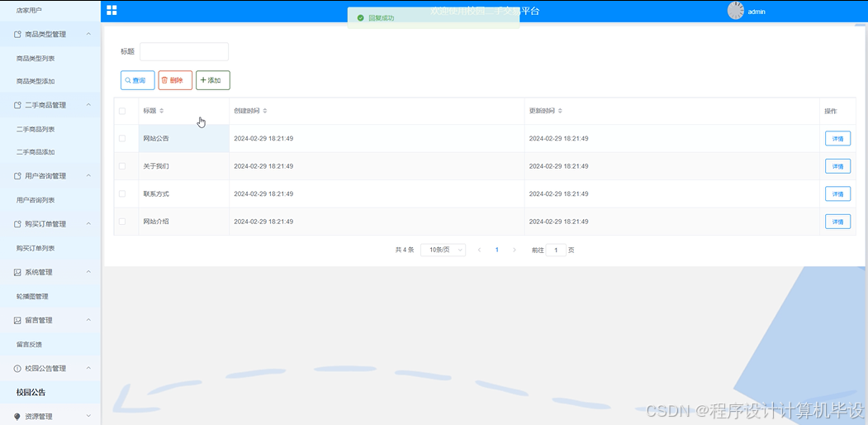Click the 留言管理 picture icon

[17, 320]
